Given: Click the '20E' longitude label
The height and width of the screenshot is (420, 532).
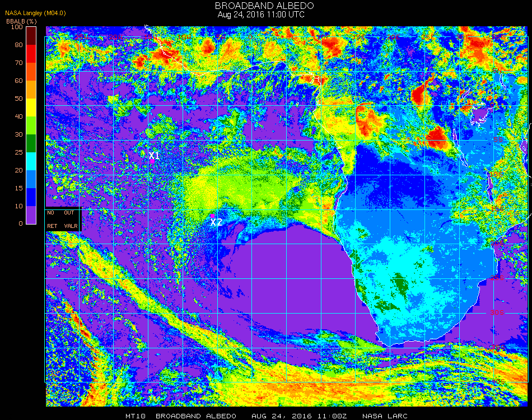Looking at the screenshot, I should click(x=393, y=36).
